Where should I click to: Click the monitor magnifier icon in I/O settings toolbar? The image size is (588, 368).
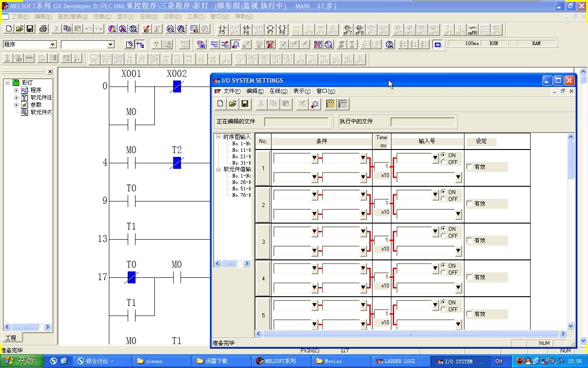pyautogui.click(x=315, y=104)
